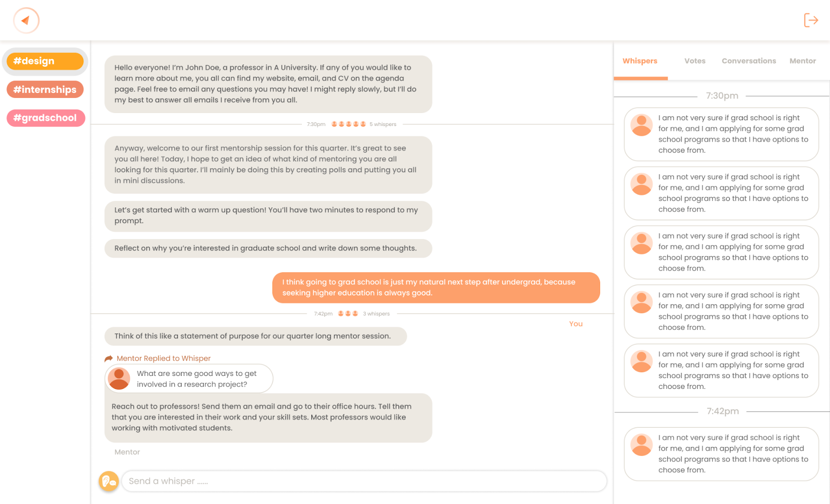Select the #design channel

point(45,61)
